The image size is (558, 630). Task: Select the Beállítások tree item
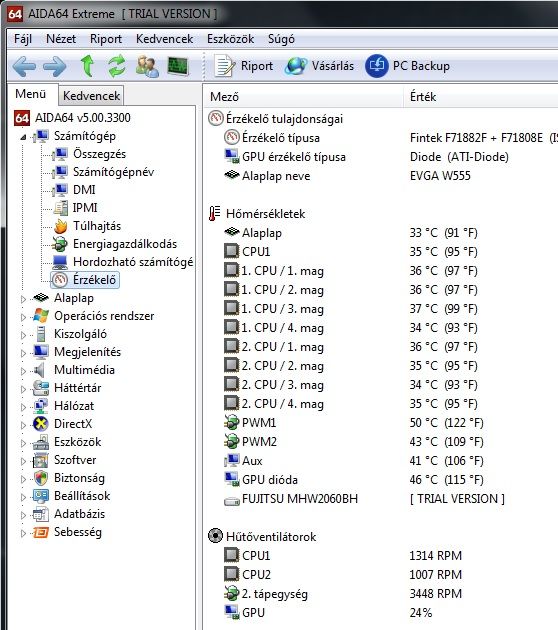82,496
